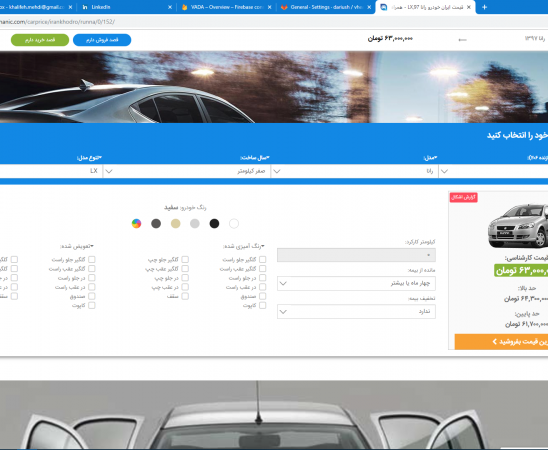The height and width of the screenshot is (450, 548).
Task: Check painted right front fender box
Action: click(262, 259)
